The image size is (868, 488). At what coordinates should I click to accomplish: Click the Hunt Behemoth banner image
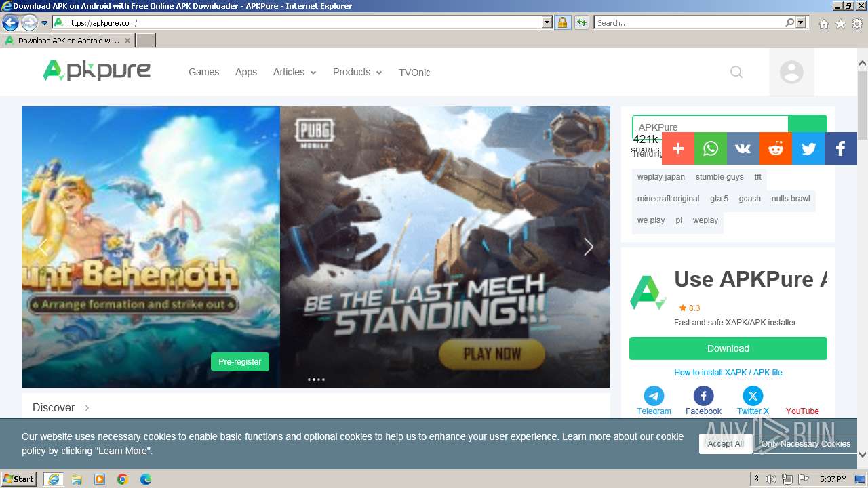click(151, 247)
